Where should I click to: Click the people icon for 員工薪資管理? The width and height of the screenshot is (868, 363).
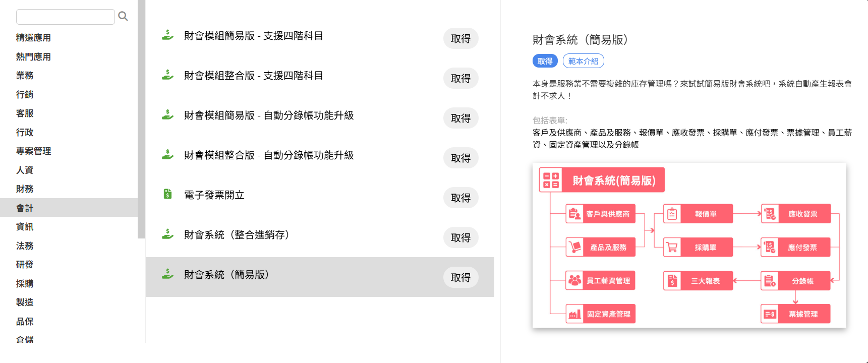[574, 281]
